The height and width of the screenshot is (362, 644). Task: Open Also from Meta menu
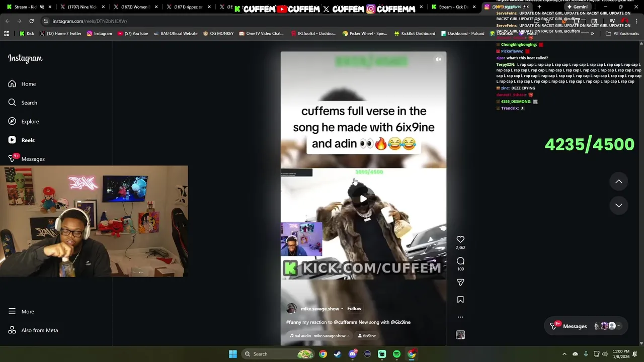33,330
